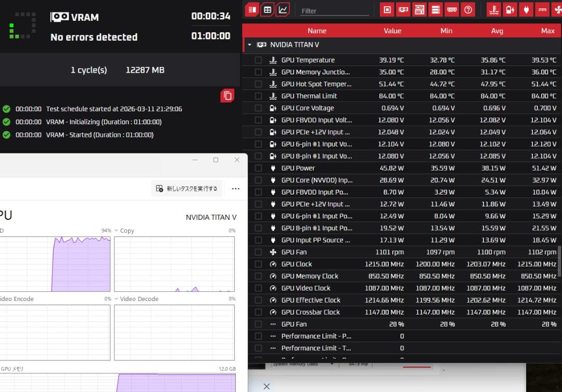Click the graphics card icon beside NVIDIA TITAN V
Viewport: 562px width, 392px height.
pos(262,45)
